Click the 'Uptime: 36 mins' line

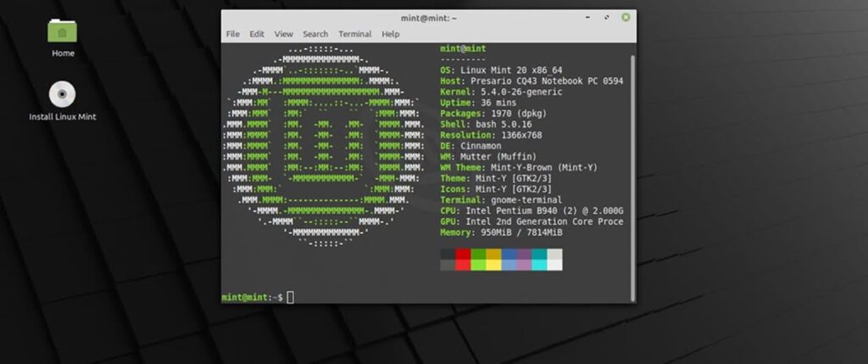pyautogui.click(x=478, y=103)
